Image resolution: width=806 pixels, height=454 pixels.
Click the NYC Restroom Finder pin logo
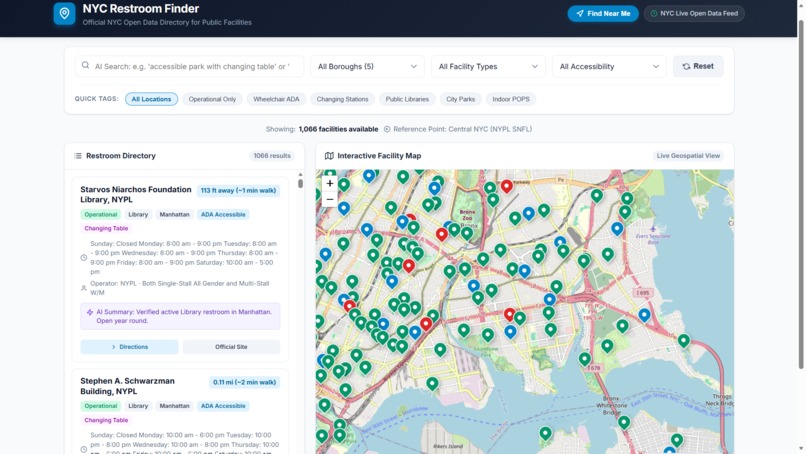click(64, 13)
